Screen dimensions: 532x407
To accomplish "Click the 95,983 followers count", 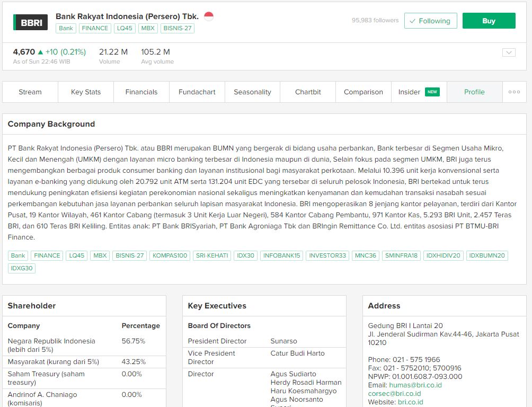I will point(375,20).
